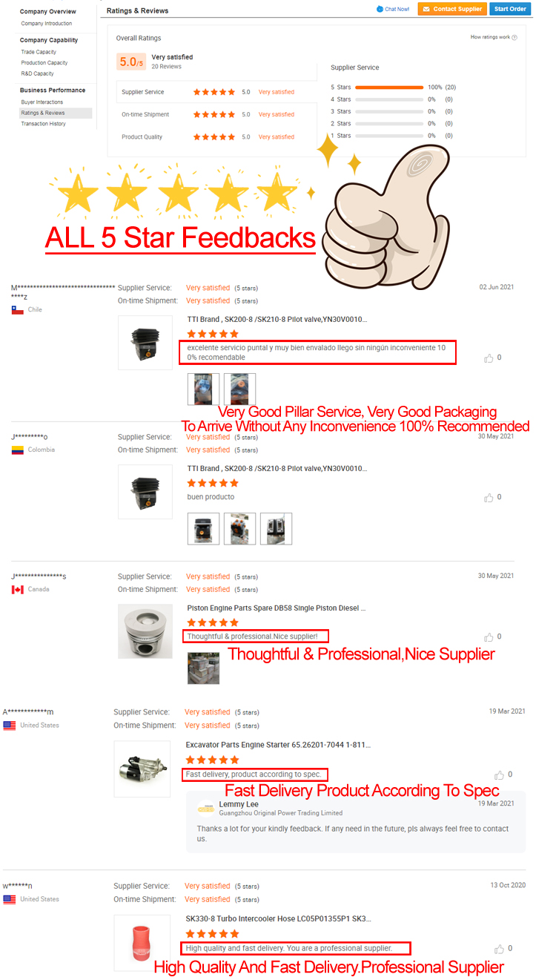Select Trade Capacity in sidebar

(39, 52)
